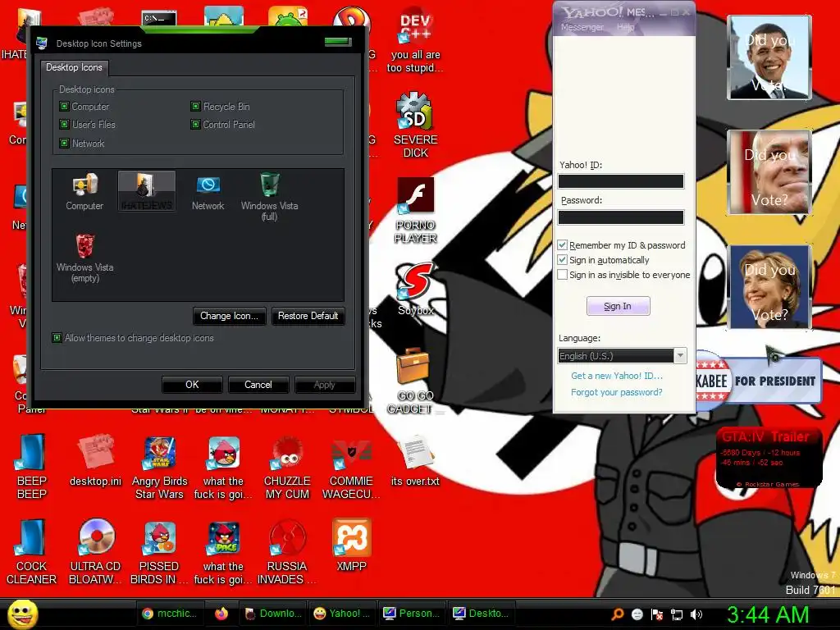Click the Obama Did you Vote gadget thumbnail
Image resolution: width=840 pixels, height=630 pixels.
coord(769,57)
